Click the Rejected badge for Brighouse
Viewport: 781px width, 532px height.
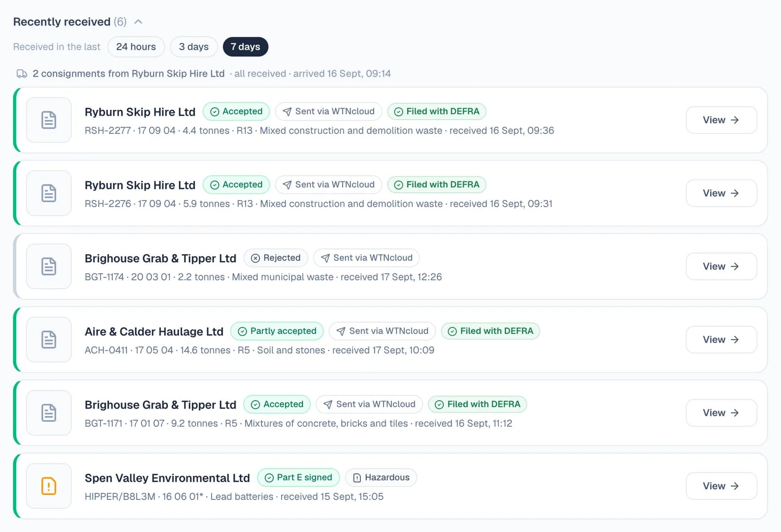(276, 258)
